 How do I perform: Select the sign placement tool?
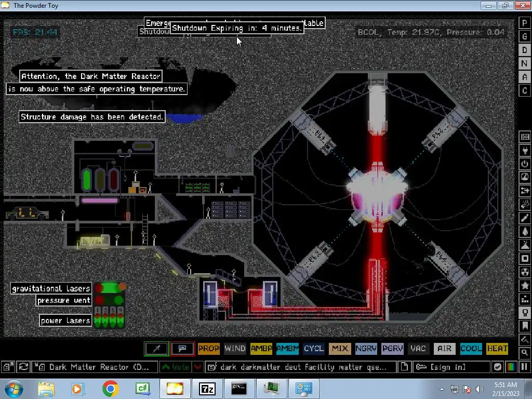(x=182, y=349)
